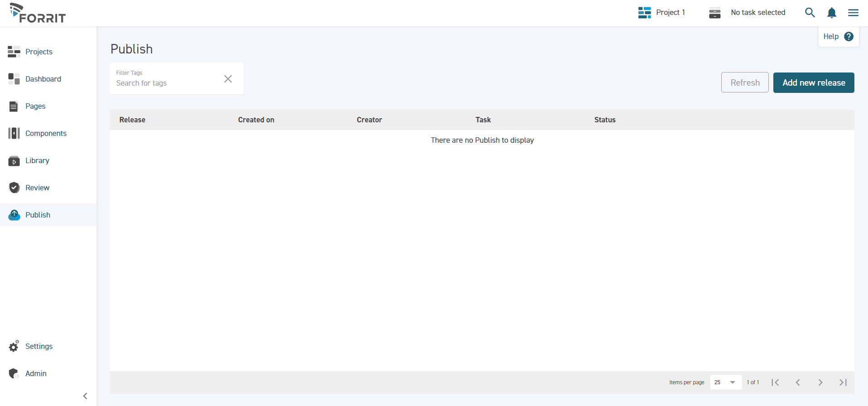868x406 pixels.
Task: Open notifications bell
Action: tap(832, 13)
